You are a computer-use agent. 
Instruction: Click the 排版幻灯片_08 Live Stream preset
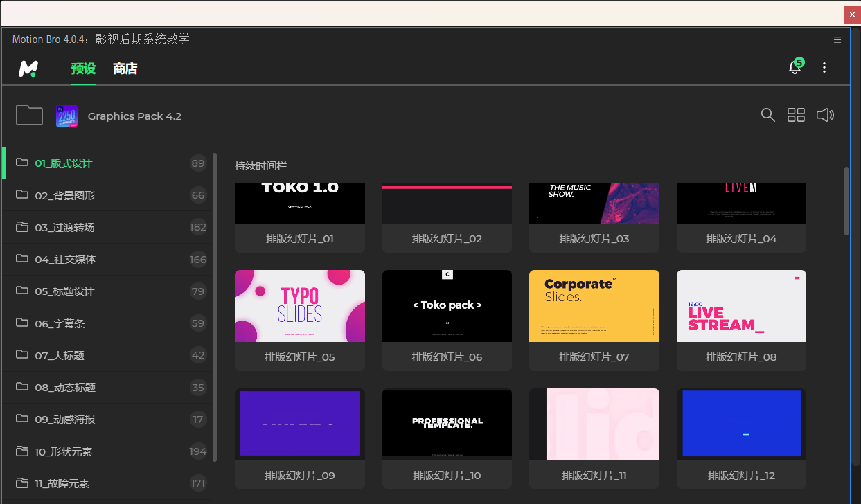[741, 306]
